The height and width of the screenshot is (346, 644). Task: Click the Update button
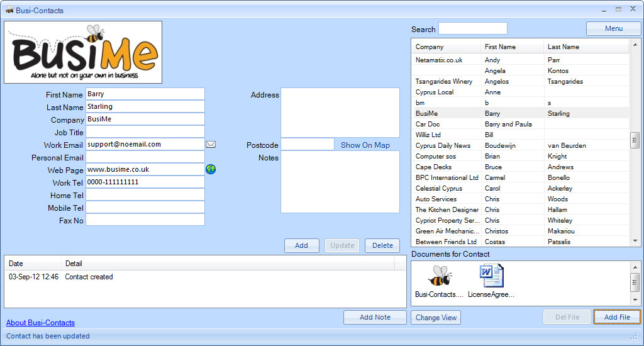[342, 245]
